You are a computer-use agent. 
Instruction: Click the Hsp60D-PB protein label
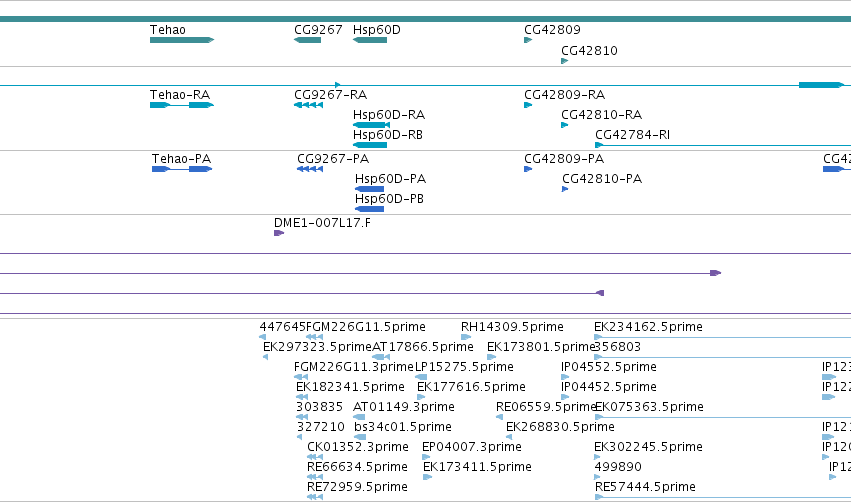(389, 199)
